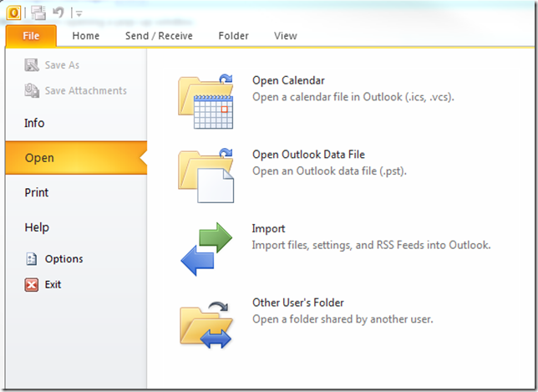
Task: Click the Open Outlook Data File heading
Action: click(x=308, y=155)
